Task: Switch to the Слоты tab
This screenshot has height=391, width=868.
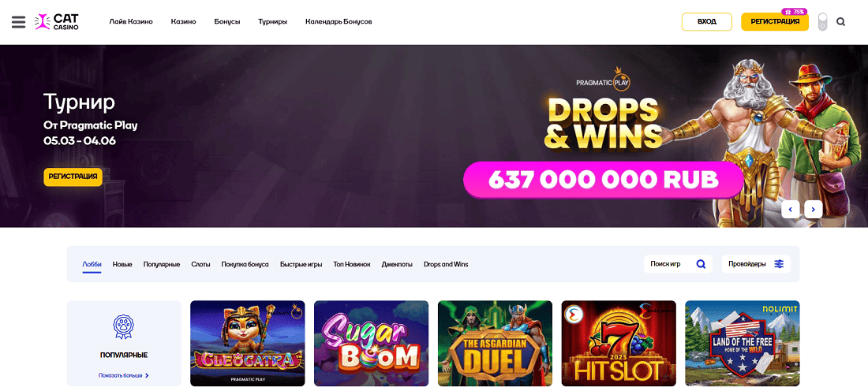Action: coord(201,264)
